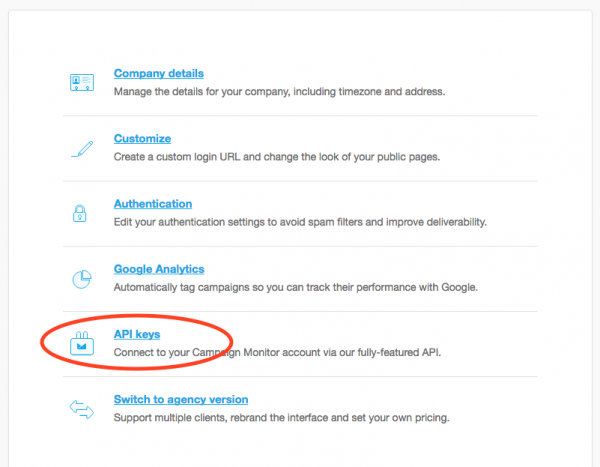Click the API keys icon
The height and width of the screenshot is (467, 600).
pos(81,344)
